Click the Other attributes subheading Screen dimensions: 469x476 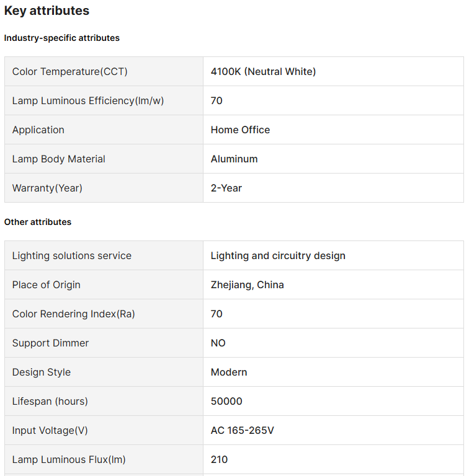[x=38, y=222]
